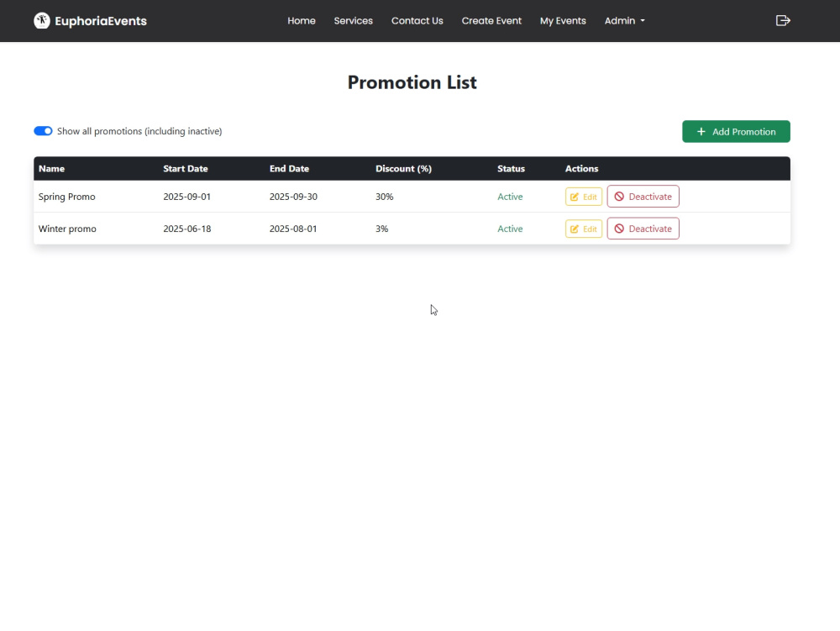This screenshot has height=631, width=840.
Task: Click the End Date column header
Action: (289, 169)
